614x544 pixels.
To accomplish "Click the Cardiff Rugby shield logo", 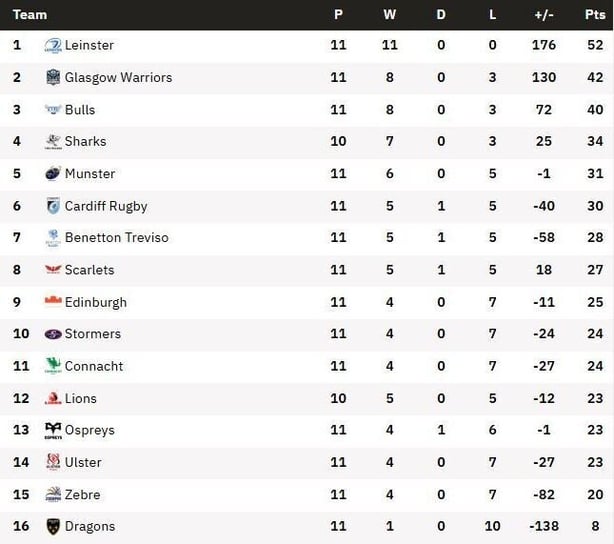I will pos(53,206).
